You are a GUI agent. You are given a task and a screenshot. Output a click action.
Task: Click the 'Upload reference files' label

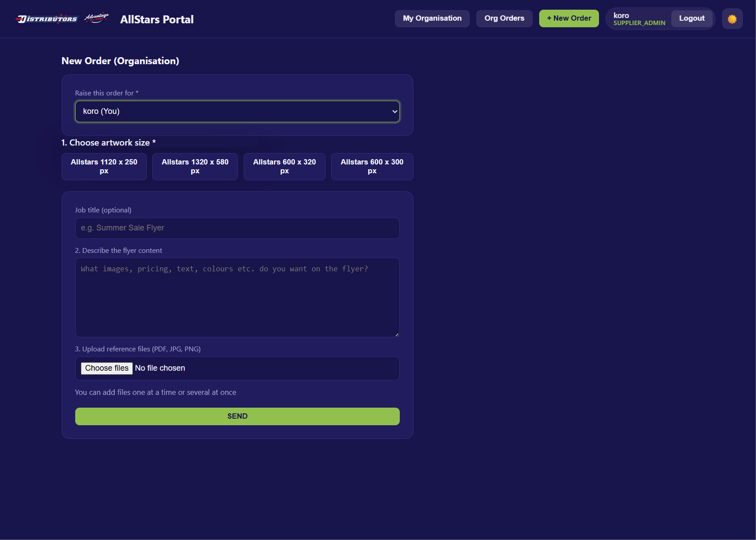[x=138, y=349]
